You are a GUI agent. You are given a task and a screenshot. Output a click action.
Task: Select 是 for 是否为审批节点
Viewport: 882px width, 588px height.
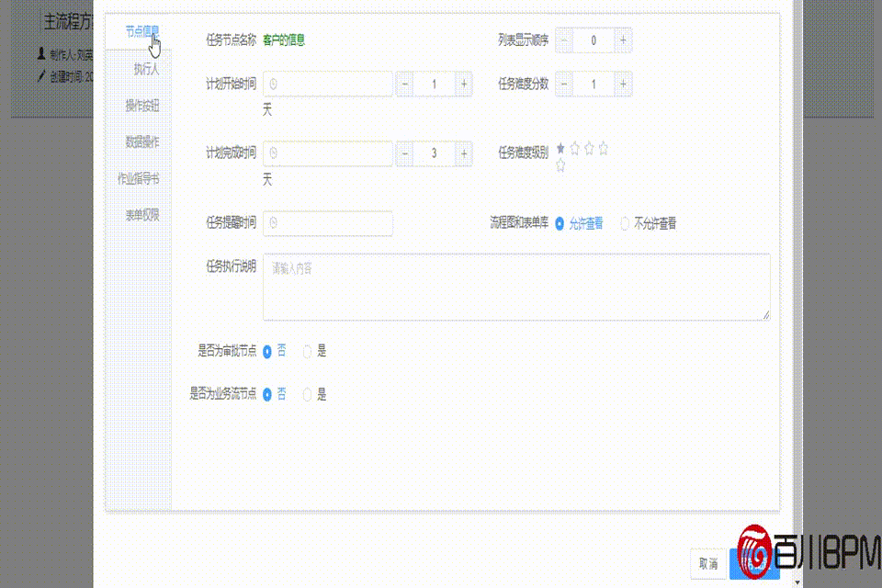point(315,351)
